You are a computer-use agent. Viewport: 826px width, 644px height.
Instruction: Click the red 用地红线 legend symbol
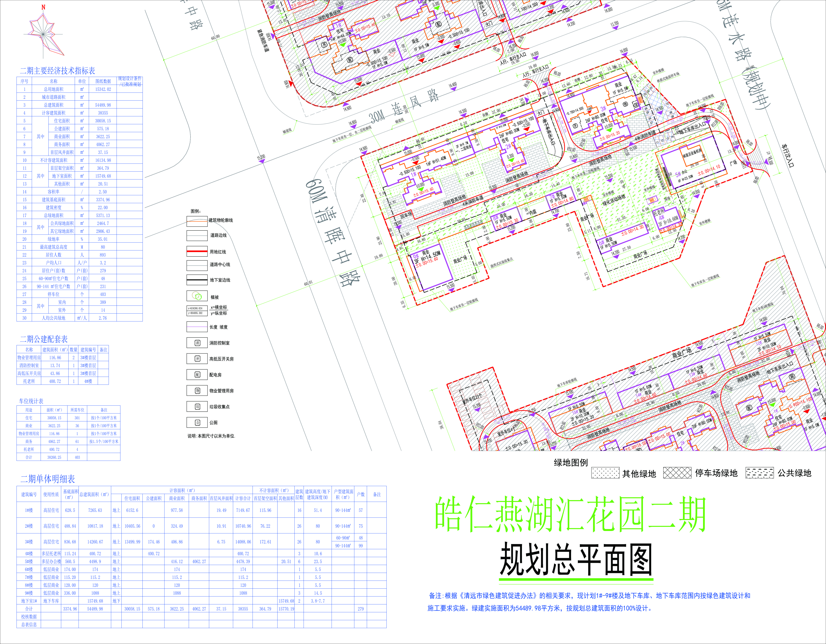click(x=197, y=252)
